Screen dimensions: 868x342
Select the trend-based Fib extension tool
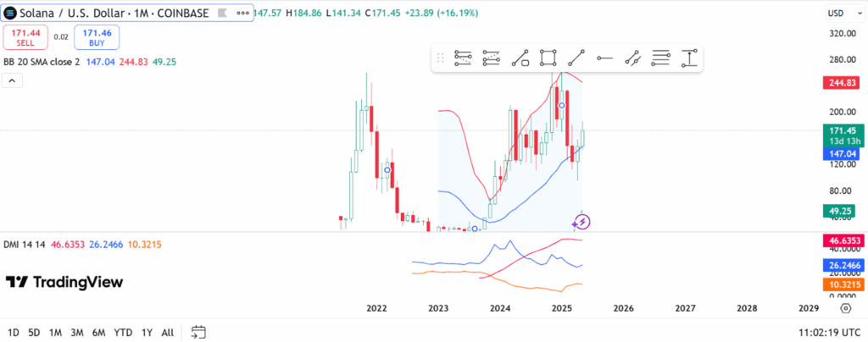[x=491, y=58]
